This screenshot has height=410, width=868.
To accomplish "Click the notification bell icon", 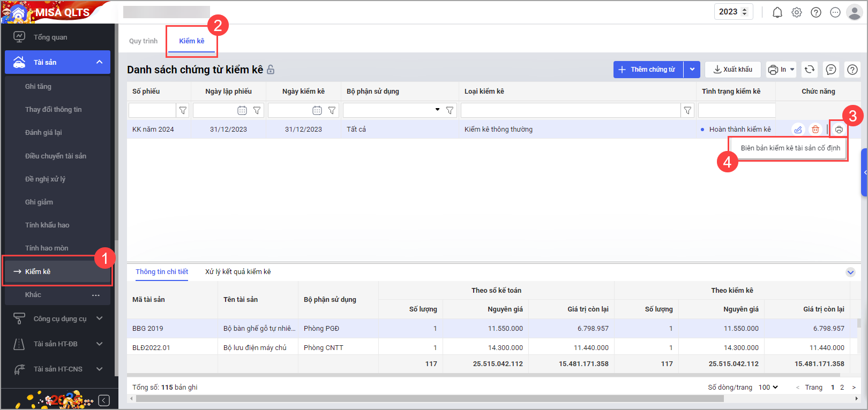I will point(777,12).
